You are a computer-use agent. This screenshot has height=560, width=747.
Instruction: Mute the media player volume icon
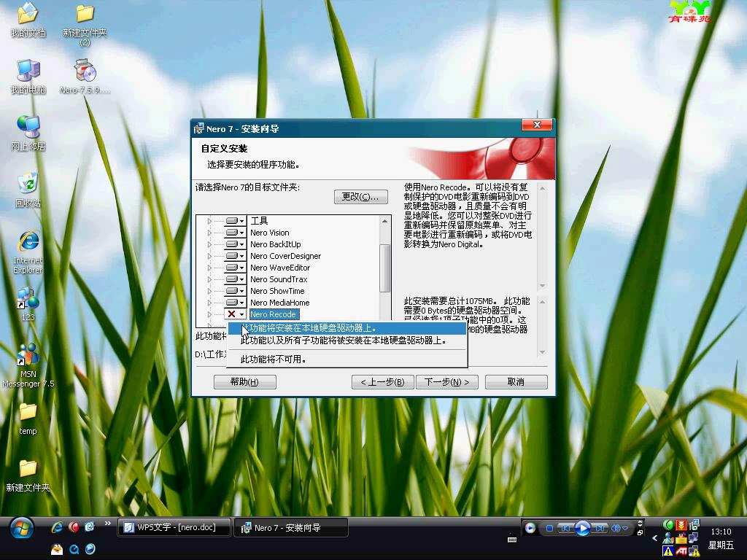click(616, 528)
